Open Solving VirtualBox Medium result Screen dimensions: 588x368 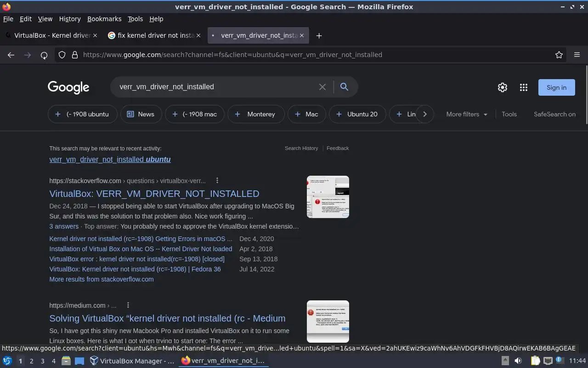[x=167, y=318]
